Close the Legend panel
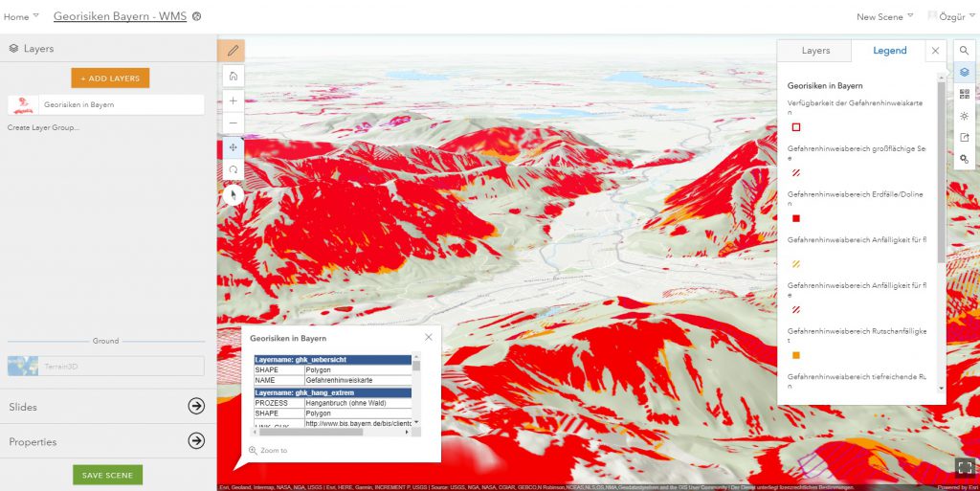This screenshot has height=491, width=980. point(935,51)
